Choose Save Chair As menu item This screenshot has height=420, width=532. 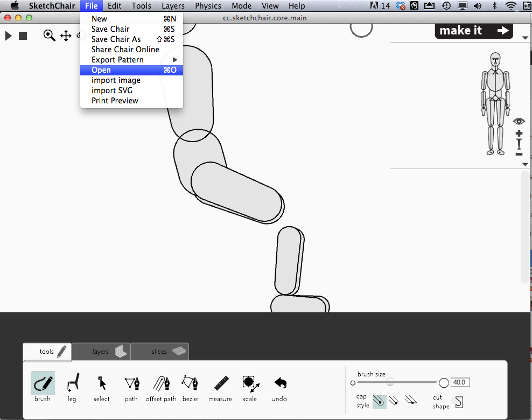click(x=131, y=39)
